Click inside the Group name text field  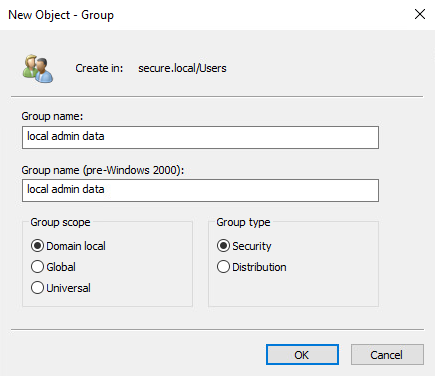click(x=200, y=137)
